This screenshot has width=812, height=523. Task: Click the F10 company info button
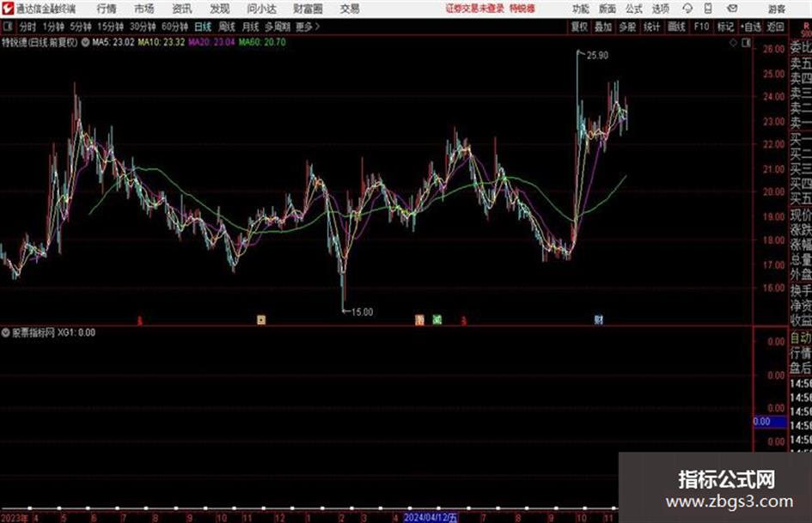click(701, 27)
